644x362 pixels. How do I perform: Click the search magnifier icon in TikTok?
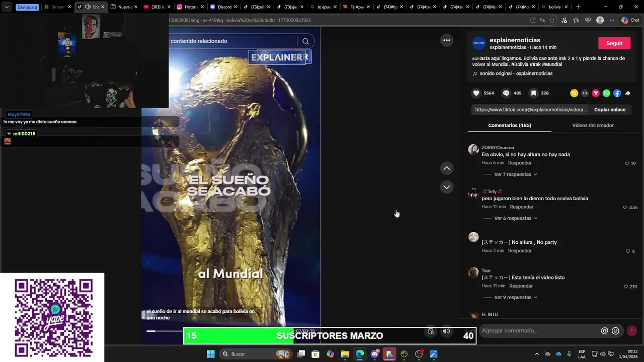tap(305, 41)
